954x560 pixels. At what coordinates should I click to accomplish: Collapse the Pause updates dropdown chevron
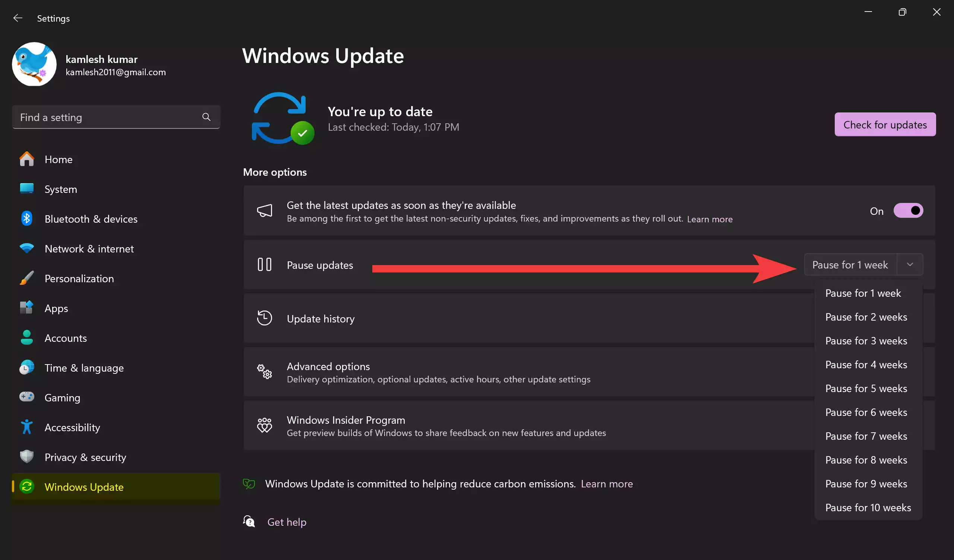pos(910,264)
